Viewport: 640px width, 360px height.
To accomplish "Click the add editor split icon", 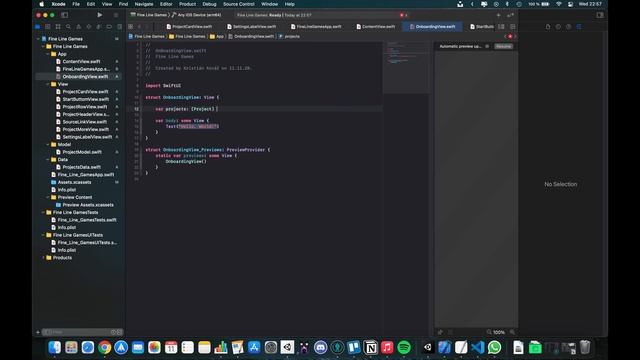I will [513, 27].
